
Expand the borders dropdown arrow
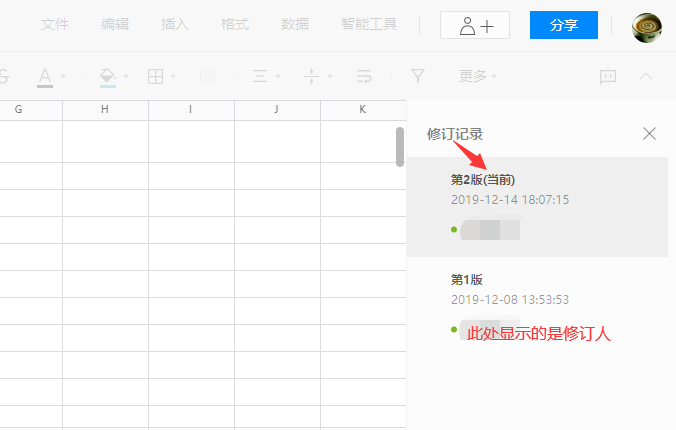point(173,77)
